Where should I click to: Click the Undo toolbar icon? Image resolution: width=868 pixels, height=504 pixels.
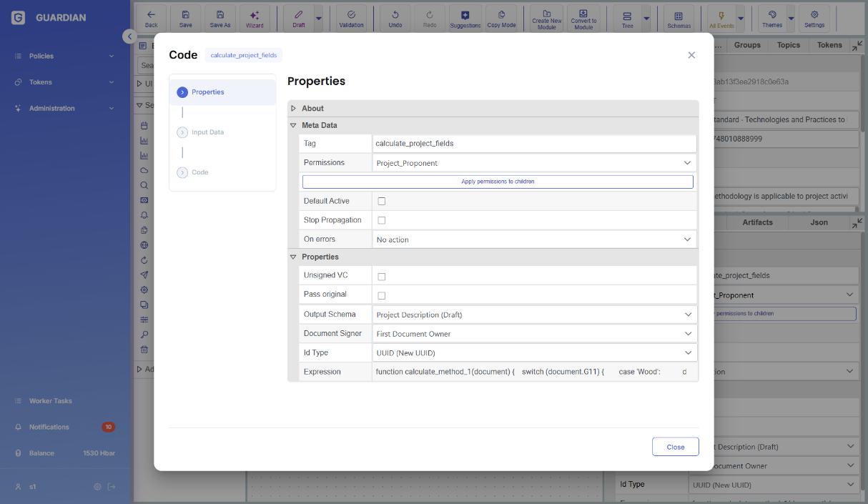click(x=395, y=19)
